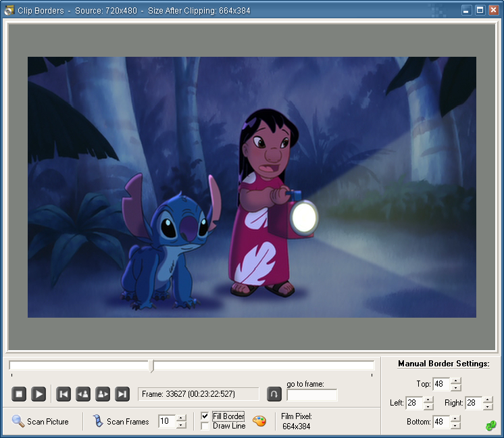Screen dimensions: 504x438
Task: Decrease the Bottom border value
Action: pyautogui.click(x=455, y=425)
